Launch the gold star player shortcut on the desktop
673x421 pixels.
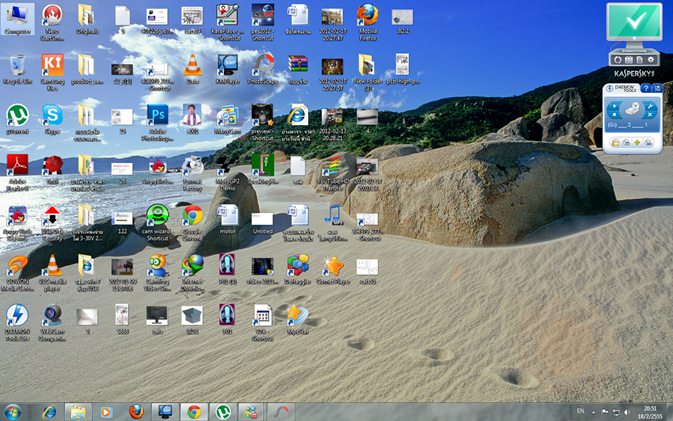(333, 267)
